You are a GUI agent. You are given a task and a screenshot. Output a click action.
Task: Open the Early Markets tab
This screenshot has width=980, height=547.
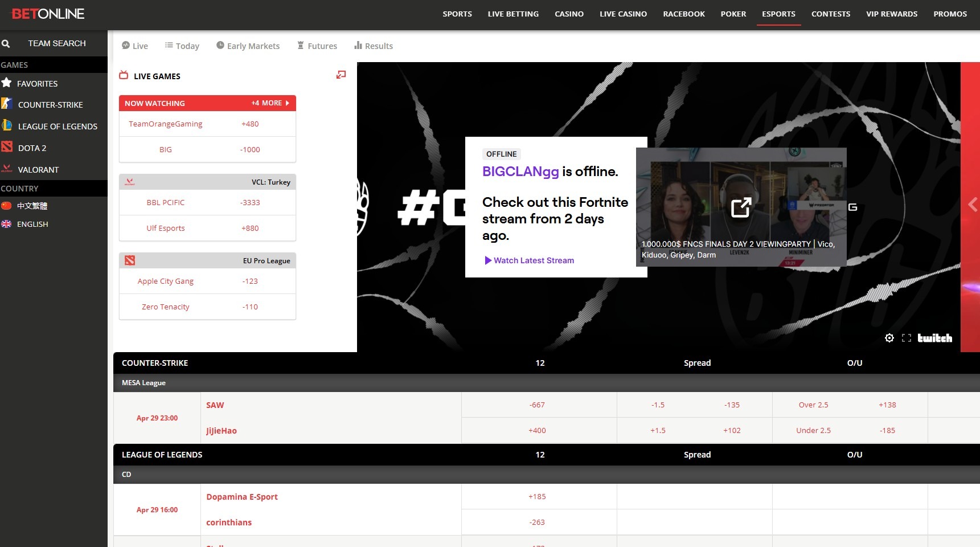click(248, 46)
